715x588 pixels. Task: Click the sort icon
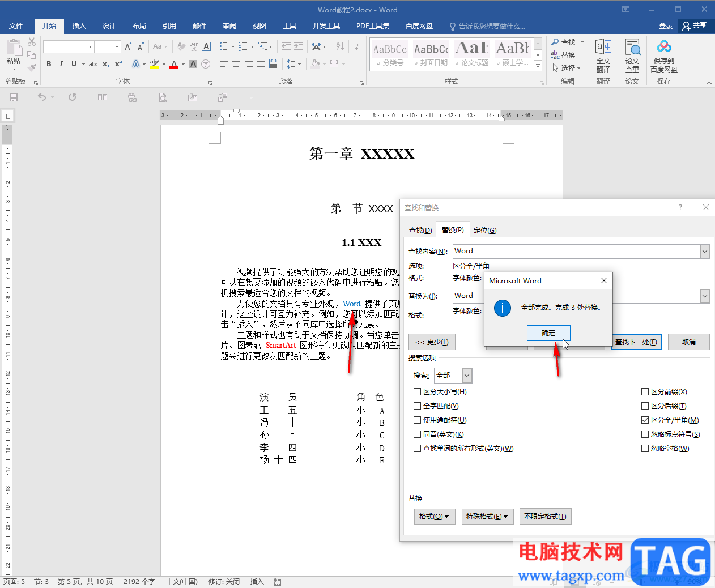(x=340, y=46)
